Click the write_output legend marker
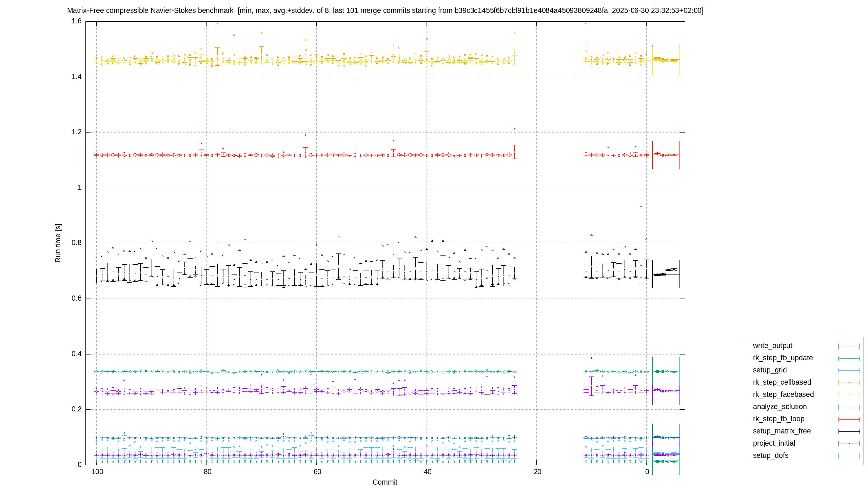868x488 pixels. coord(849,346)
